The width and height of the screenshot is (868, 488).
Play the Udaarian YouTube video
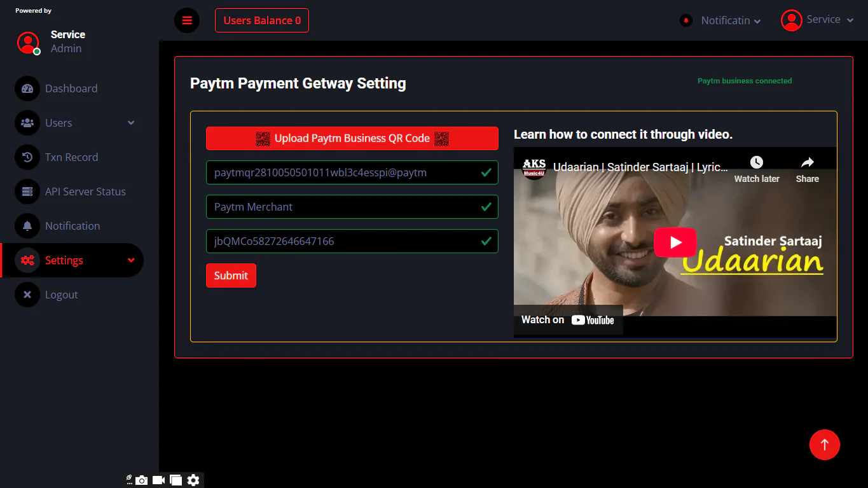pos(675,242)
